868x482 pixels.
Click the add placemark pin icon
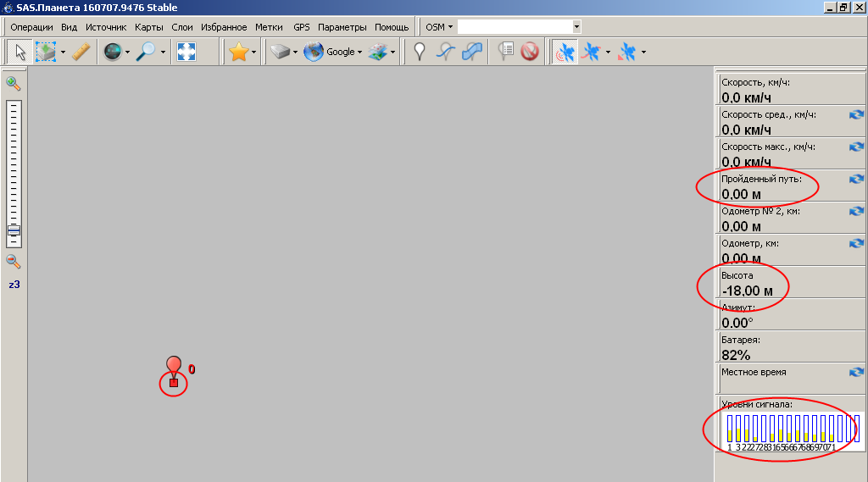click(x=419, y=53)
